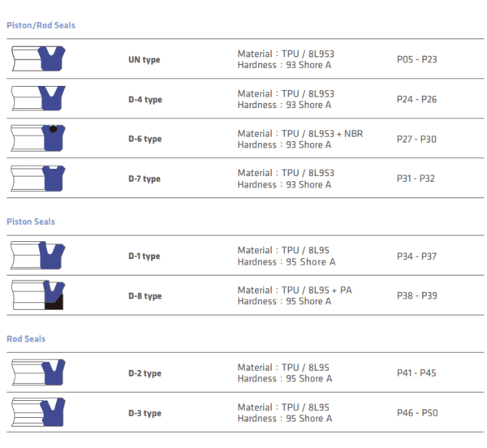Click the D-2 type rod seal icon
This screenshot has height=448, width=487.
pyautogui.click(x=39, y=373)
